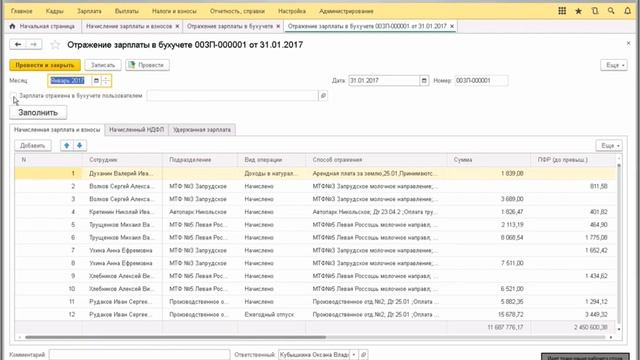The height and width of the screenshot is (360, 640).
Task: Select the 7 511,00 amount cell
Action: coord(489,263)
